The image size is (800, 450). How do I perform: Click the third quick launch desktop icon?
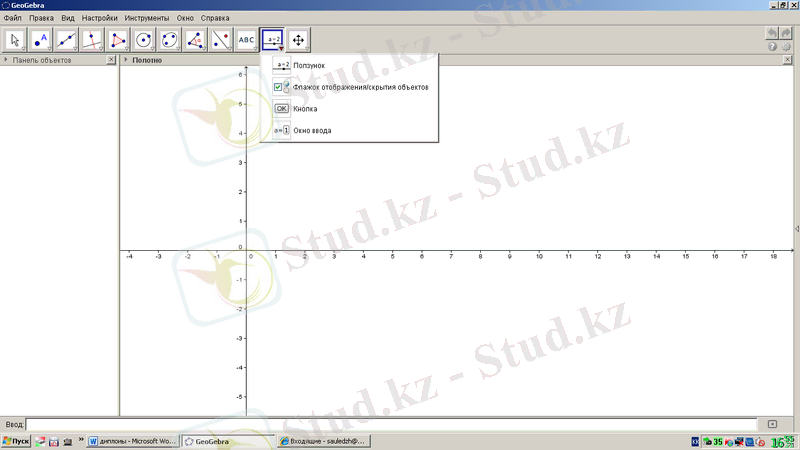[67, 442]
